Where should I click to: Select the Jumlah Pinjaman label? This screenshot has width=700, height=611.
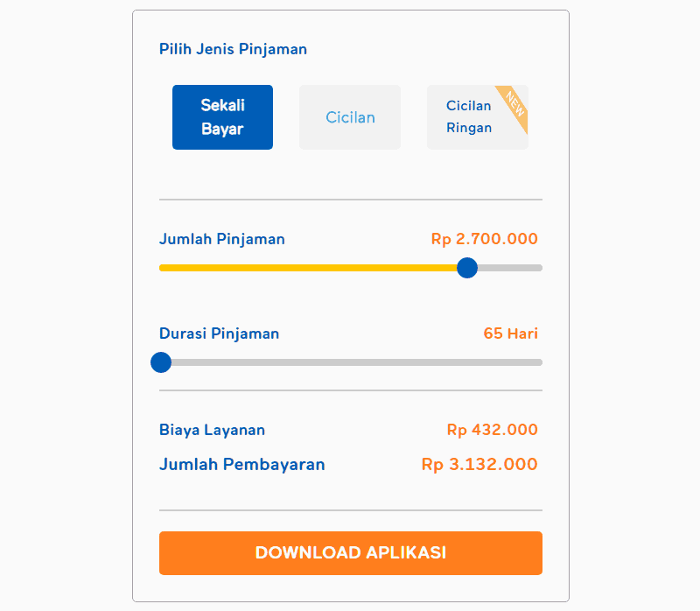[x=220, y=238]
